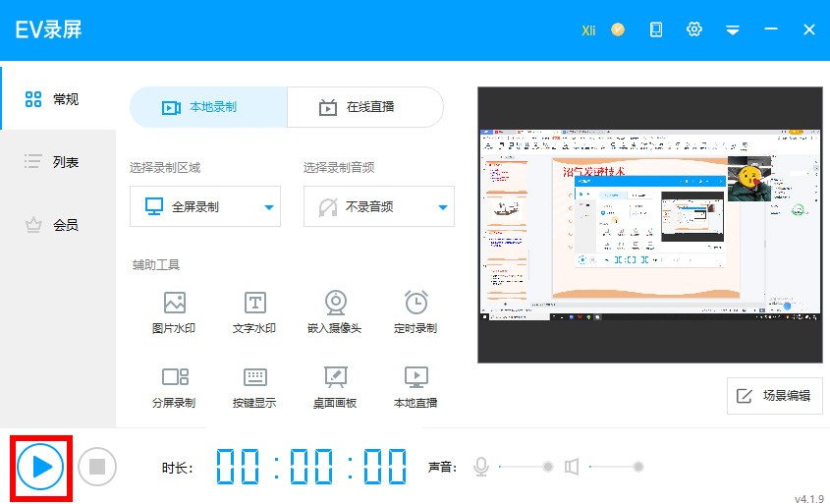This screenshot has height=504, width=830.
Task: Minimize the EV录屏 window
Action: coord(771,29)
